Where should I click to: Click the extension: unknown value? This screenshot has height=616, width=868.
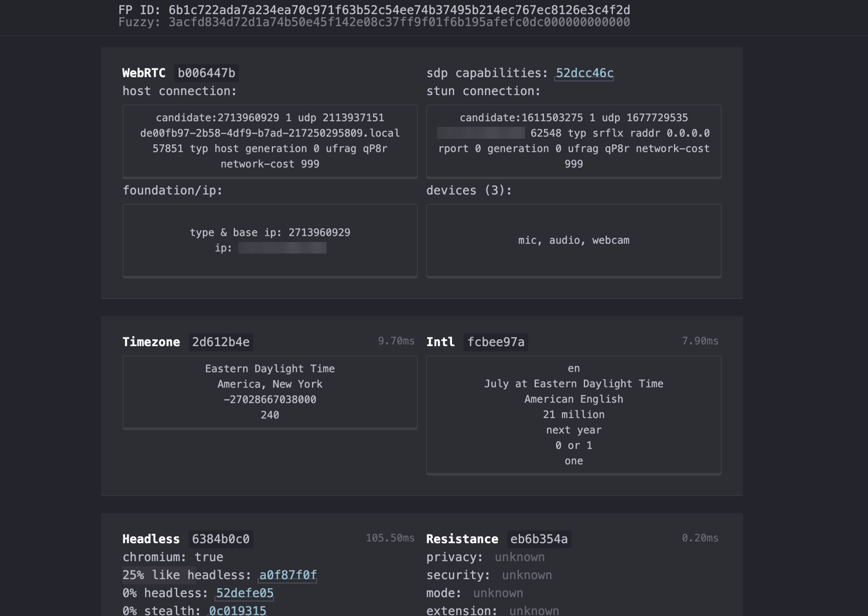click(534, 610)
